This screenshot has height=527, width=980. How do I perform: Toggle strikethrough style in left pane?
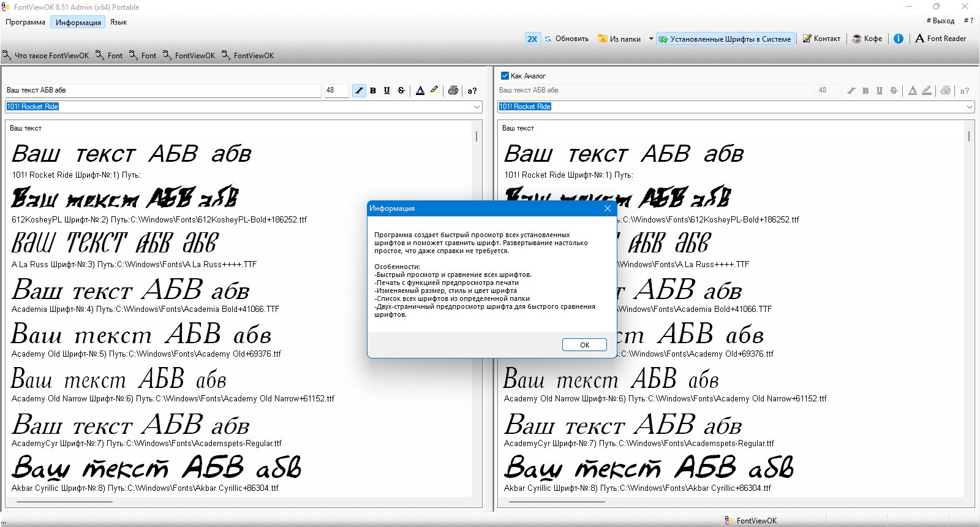pos(401,91)
